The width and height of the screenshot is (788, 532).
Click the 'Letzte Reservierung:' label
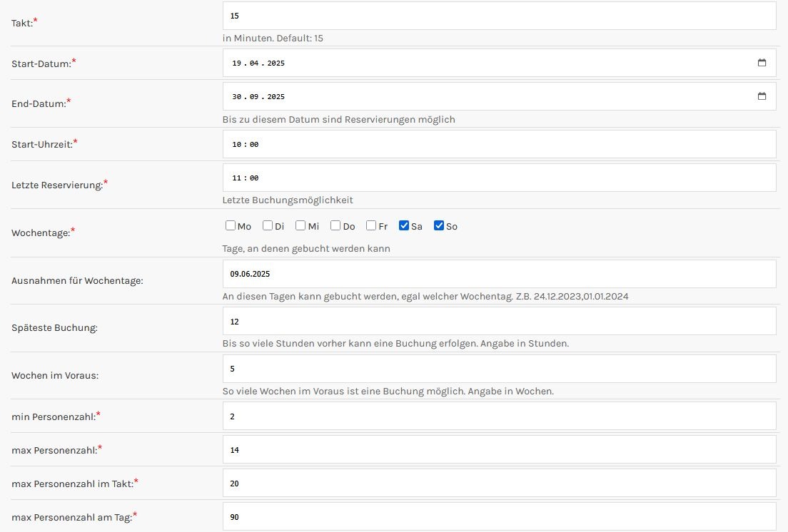57,185
